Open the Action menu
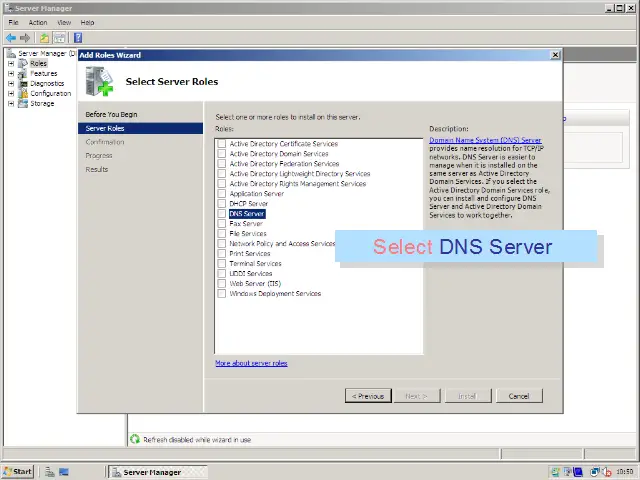Viewport: 640px width, 480px height. 38,22
